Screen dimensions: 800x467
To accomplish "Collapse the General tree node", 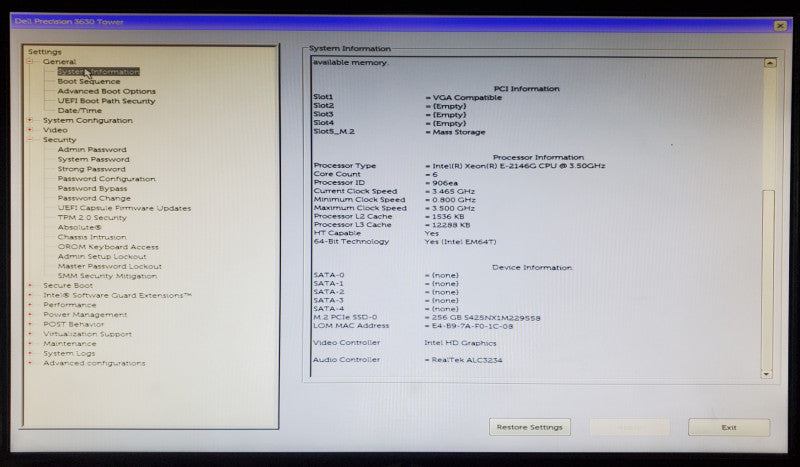I will 30,62.
